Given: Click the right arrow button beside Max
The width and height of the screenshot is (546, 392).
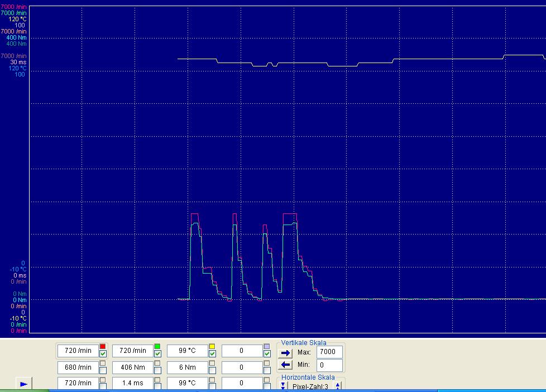Looking at the screenshot, I should point(286,353).
